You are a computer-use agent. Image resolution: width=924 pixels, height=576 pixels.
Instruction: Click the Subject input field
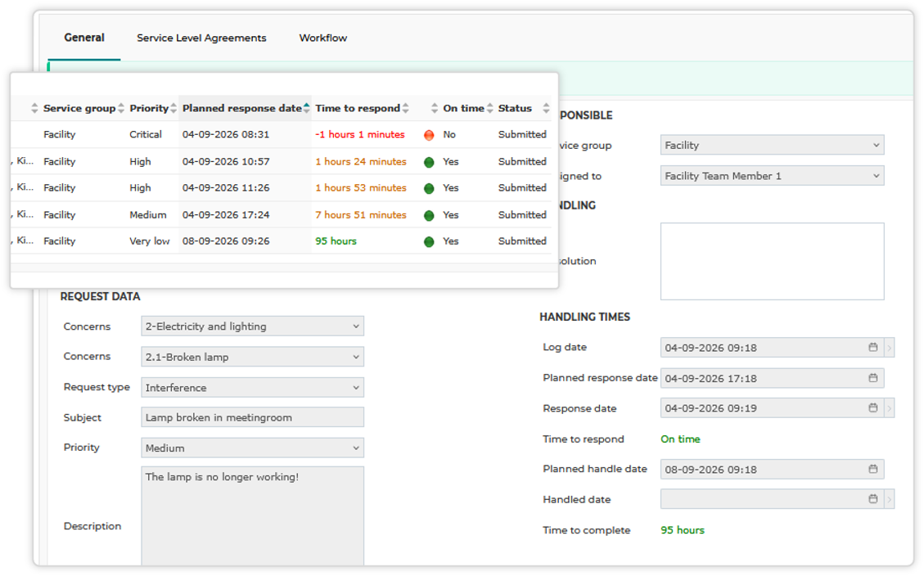tap(252, 417)
